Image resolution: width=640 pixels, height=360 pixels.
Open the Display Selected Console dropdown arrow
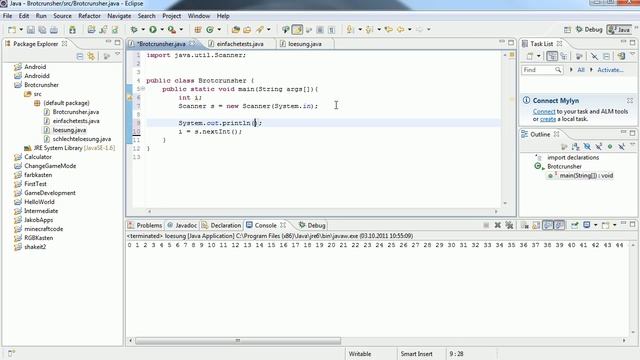tap(596, 225)
